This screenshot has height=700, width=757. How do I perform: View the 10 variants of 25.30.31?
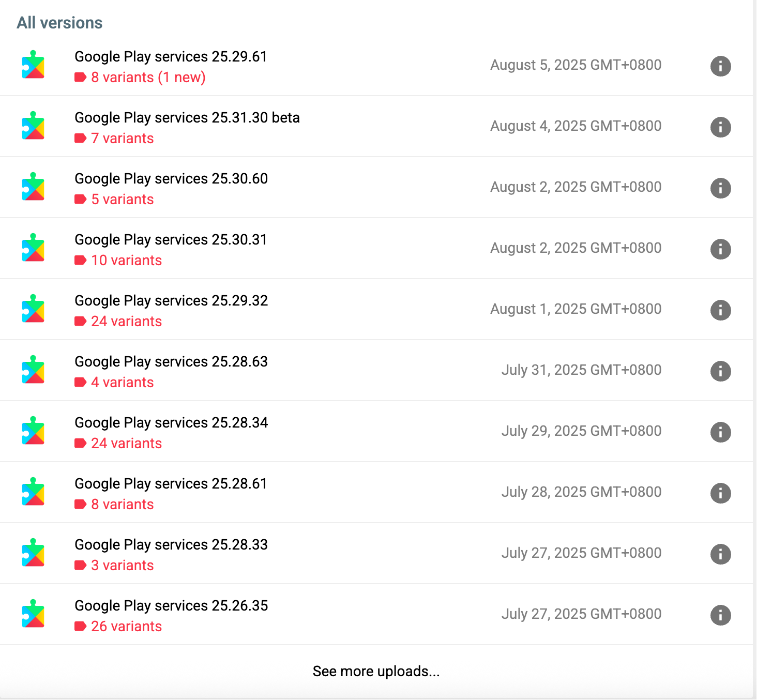126,261
